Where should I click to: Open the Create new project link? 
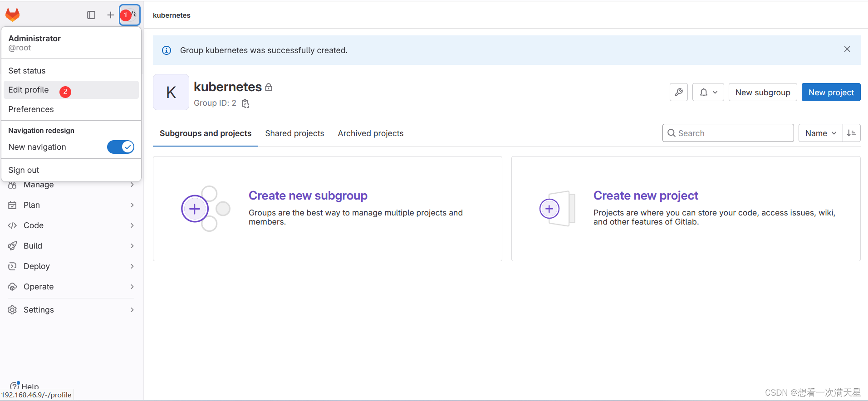[x=646, y=196]
